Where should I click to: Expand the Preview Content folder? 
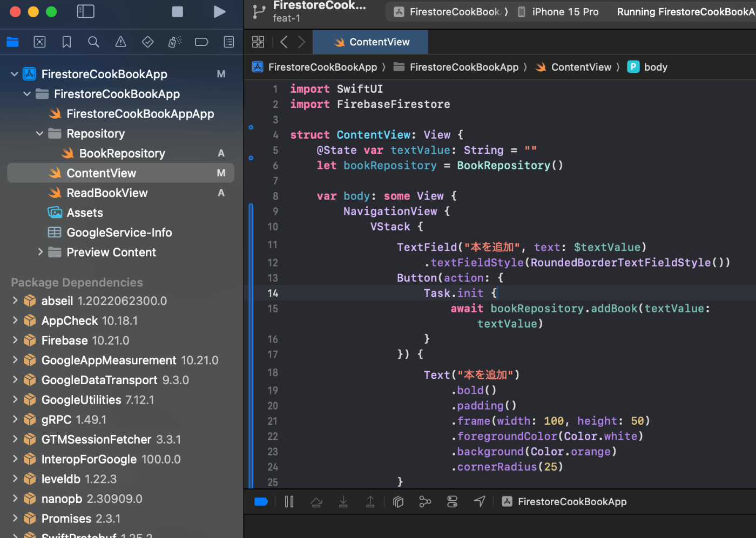40,252
